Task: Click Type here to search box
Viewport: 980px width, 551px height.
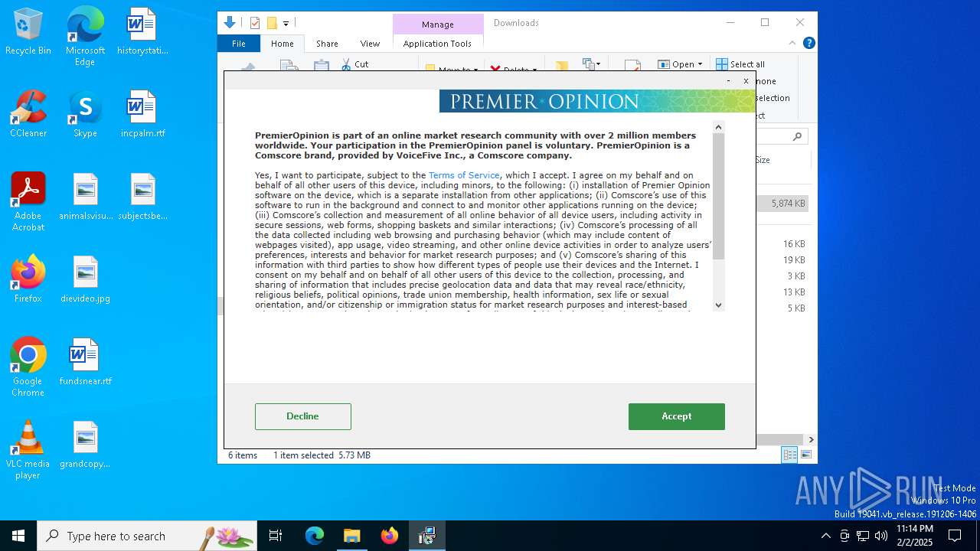Action: pyautogui.click(x=147, y=536)
